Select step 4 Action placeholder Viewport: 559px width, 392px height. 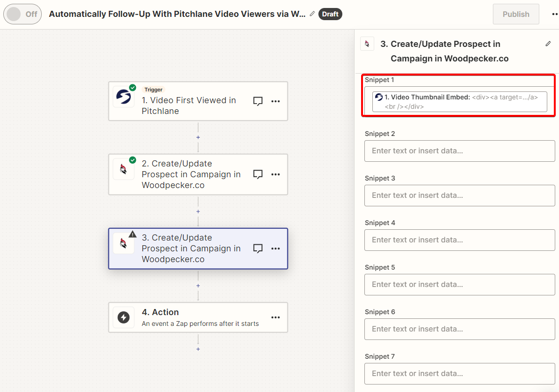click(x=198, y=317)
